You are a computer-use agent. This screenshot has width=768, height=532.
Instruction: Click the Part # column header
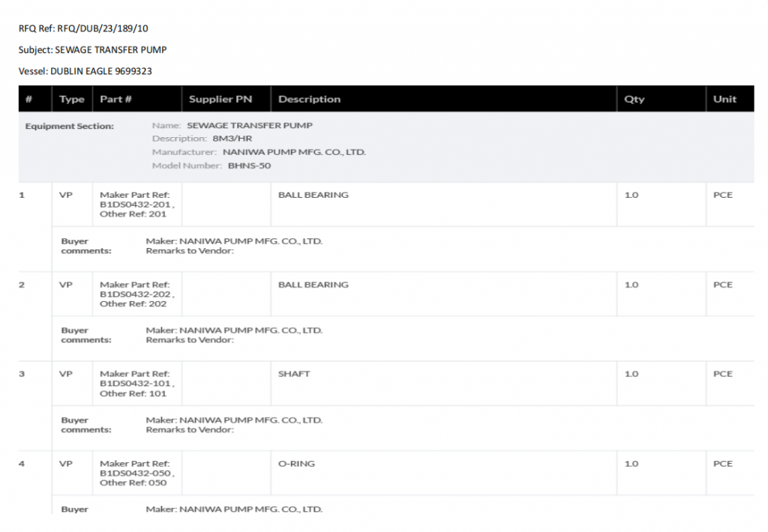[115, 99]
